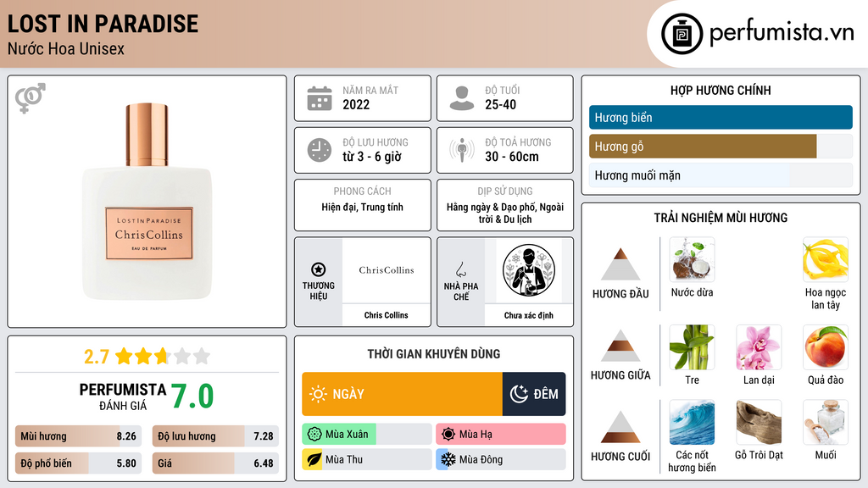The image size is (868, 488).
Task: Click the launch year value 2022
Action: coord(356,104)
